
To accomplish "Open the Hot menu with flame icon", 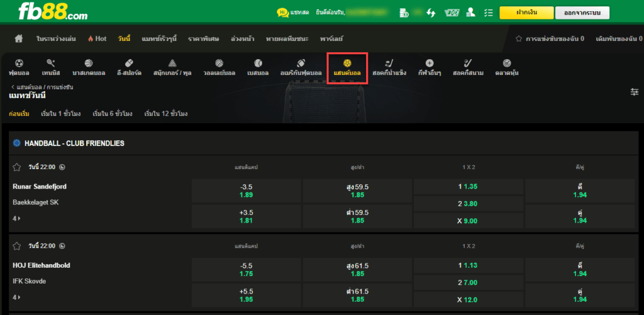I will click(97, 38).
